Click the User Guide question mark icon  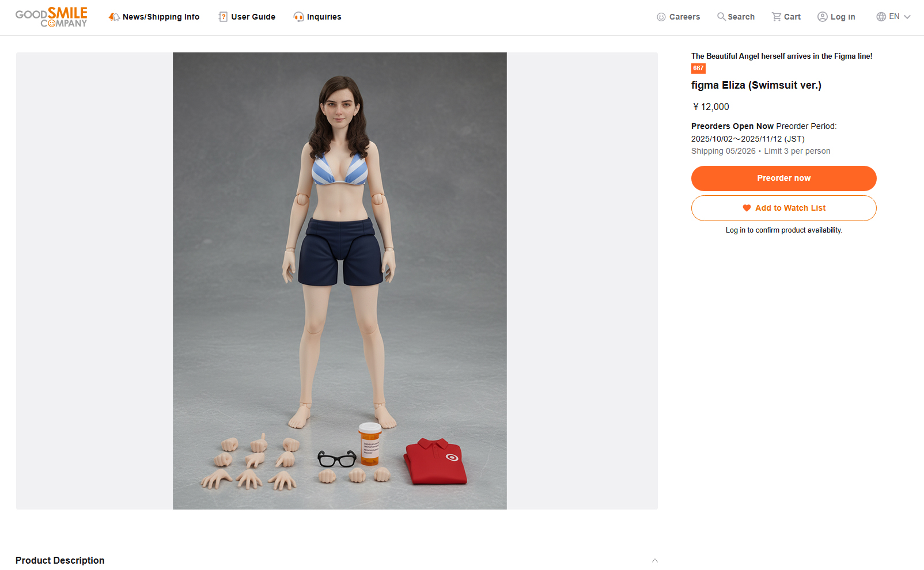223,17
